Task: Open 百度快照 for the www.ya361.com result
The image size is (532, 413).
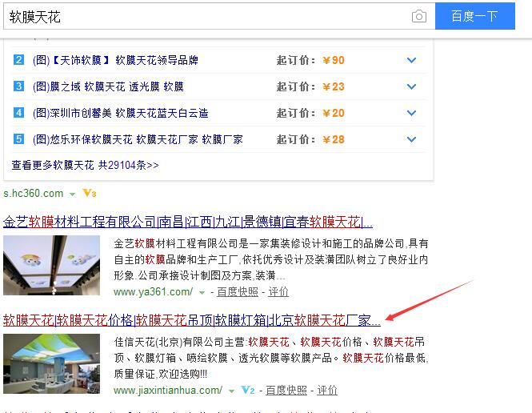Action: tap(238, 292)
